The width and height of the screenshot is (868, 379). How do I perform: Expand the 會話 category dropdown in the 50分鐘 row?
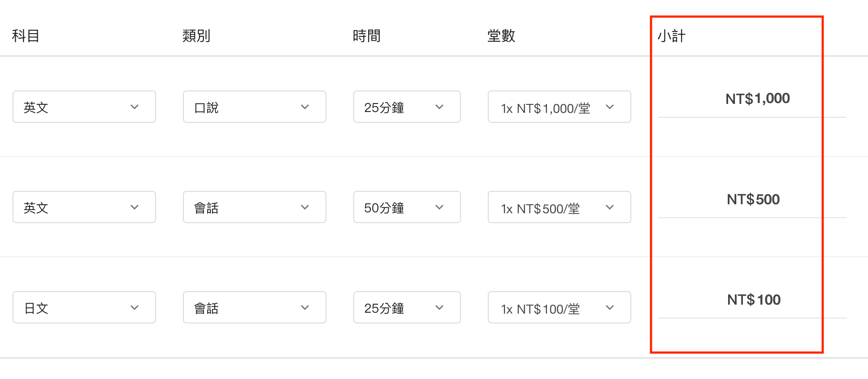click(x=255, y=207)
